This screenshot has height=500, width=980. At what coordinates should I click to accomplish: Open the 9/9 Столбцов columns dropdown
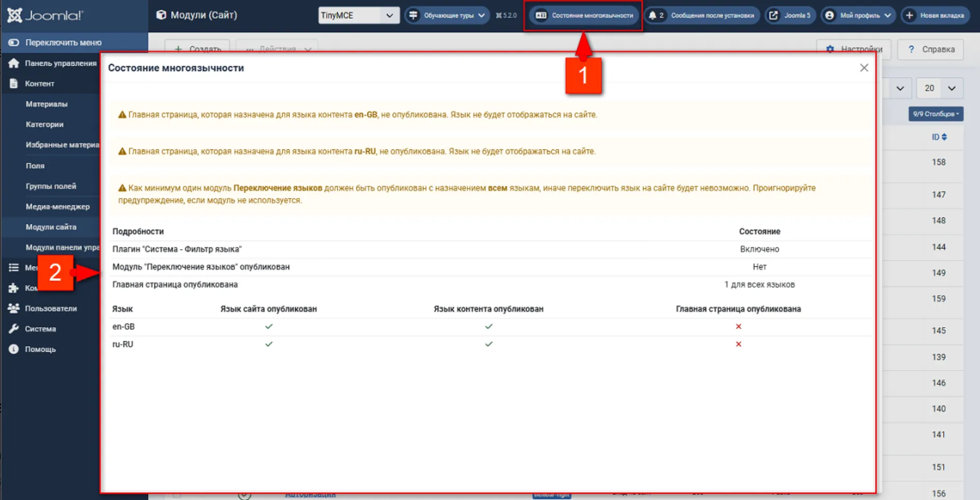[935, 114]
